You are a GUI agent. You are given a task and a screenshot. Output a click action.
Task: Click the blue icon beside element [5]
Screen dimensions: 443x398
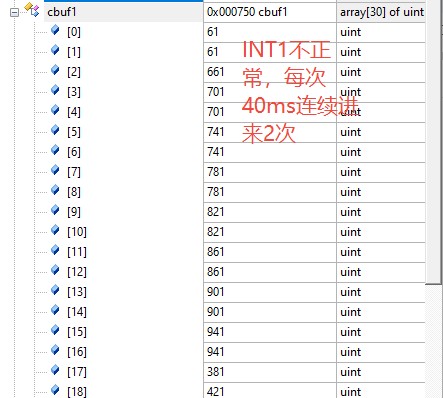55,130
